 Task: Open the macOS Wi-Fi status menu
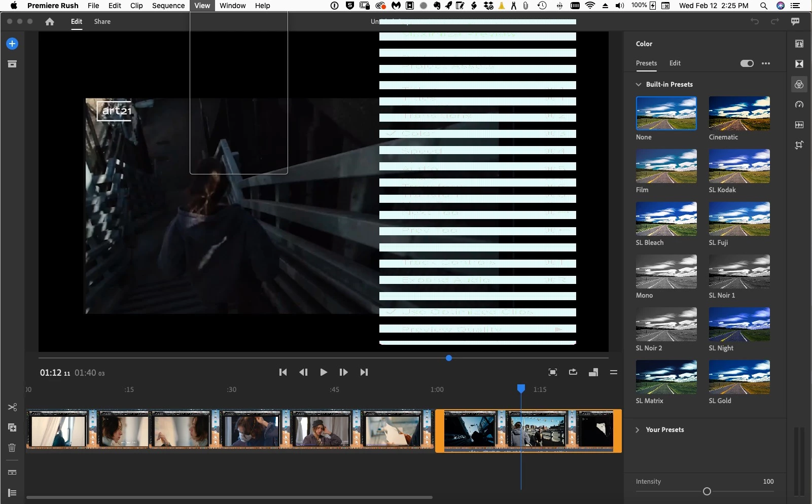click(590, 6)
